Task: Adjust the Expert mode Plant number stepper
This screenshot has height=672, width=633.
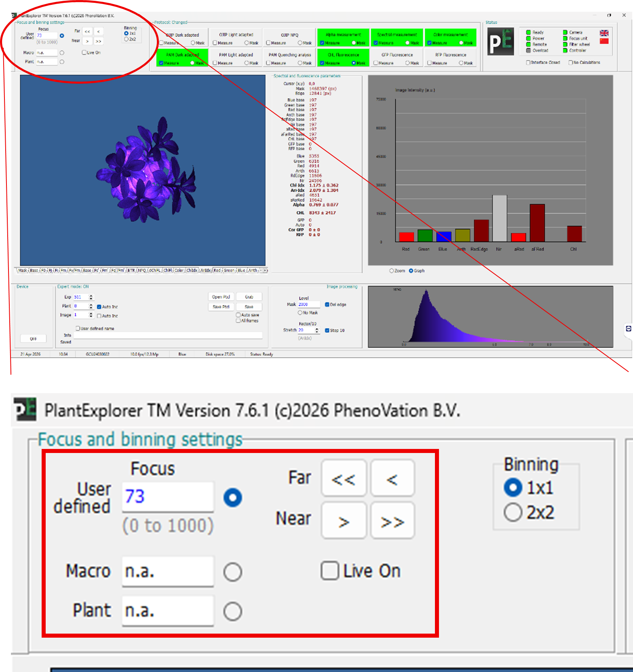Action: [x=91, y=306]
